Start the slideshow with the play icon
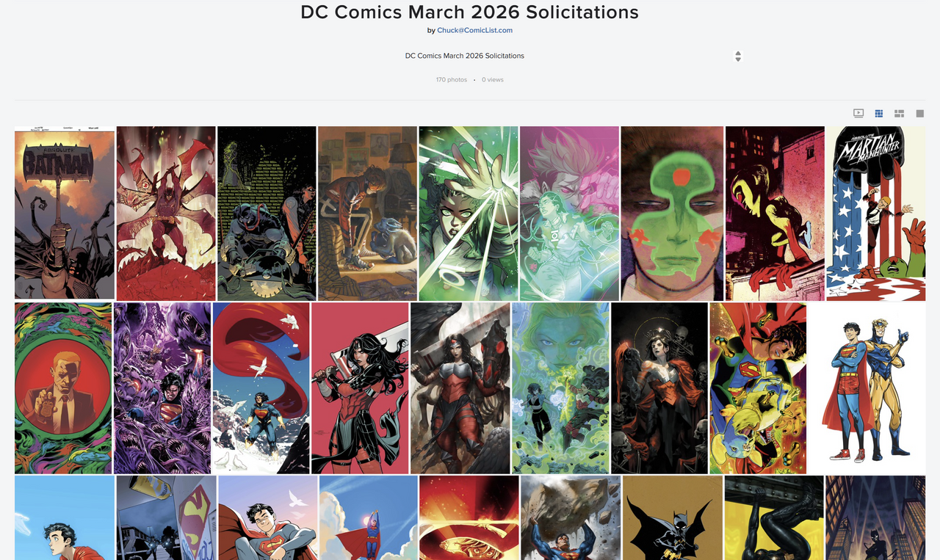The width and height of the screenshot is (940, 560). click(858, 113)
